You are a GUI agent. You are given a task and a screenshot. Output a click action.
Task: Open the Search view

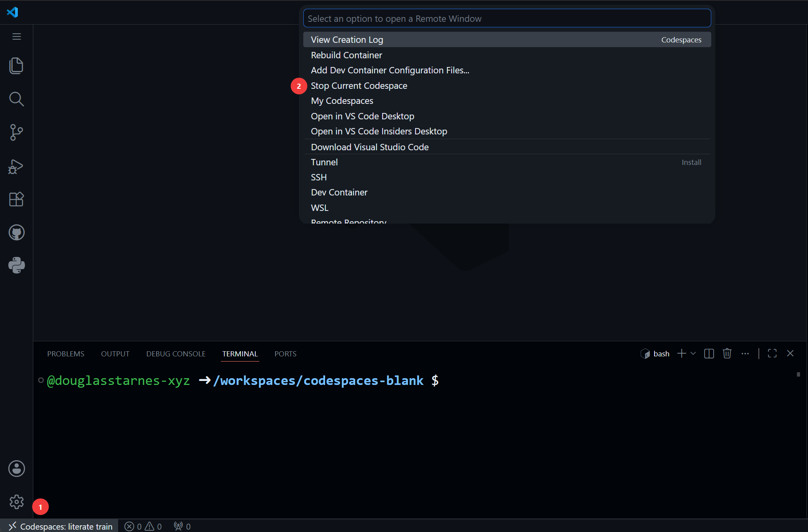pyautogui.click(x=16, y=99)
